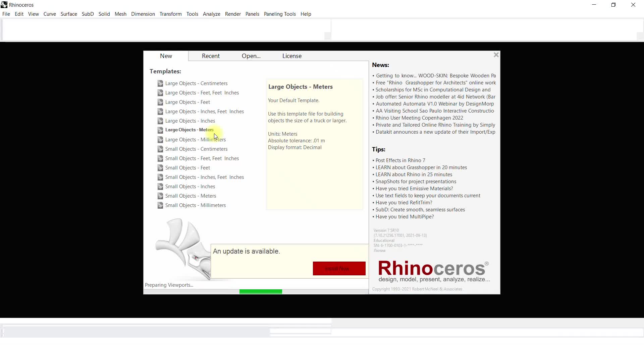Switch to the License tab
This screenshot has width=644, height=345.
click(x=292, y=56)
